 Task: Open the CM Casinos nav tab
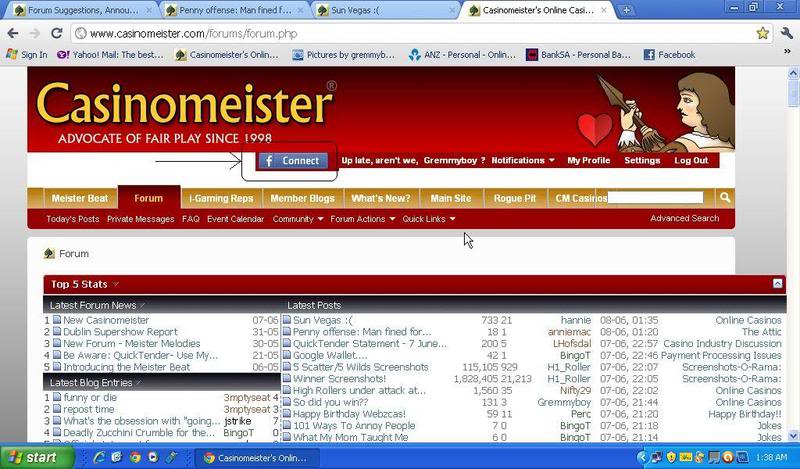[x=581, y=199]
